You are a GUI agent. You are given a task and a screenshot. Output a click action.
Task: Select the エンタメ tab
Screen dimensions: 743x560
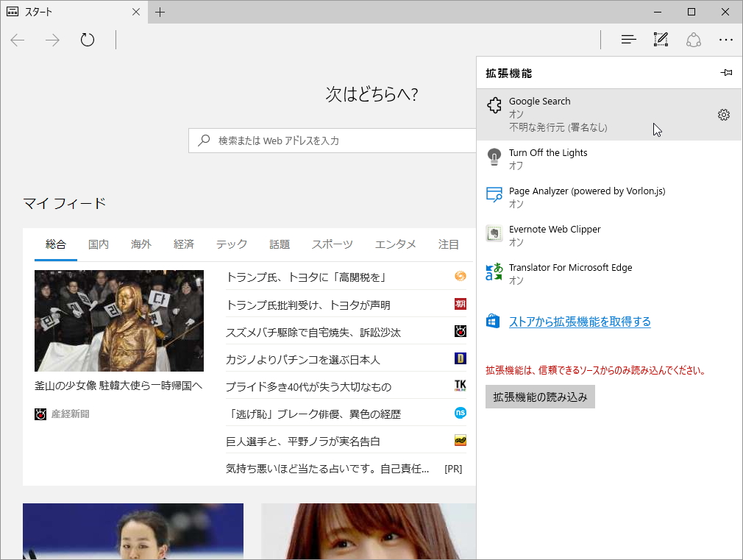[x=396, y=244]
